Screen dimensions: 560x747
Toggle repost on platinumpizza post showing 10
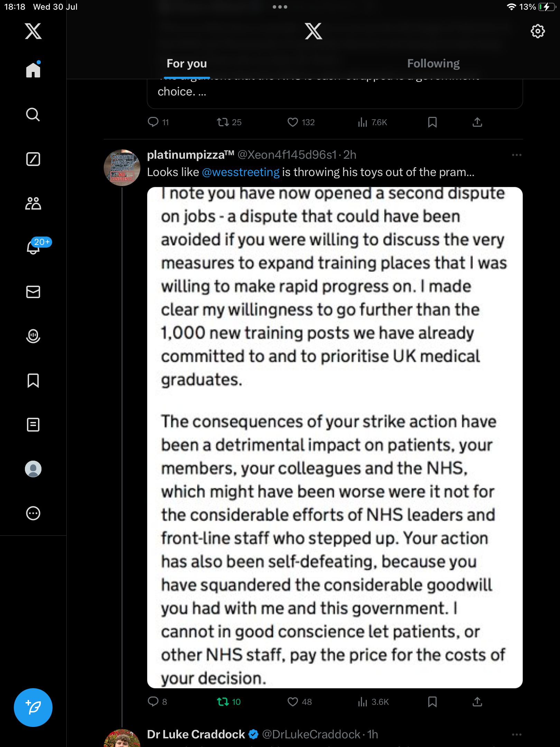[228, 702]
